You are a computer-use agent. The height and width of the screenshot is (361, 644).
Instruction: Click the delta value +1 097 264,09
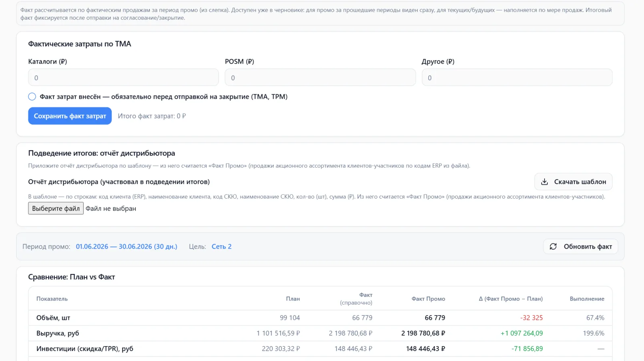[522, 333]
